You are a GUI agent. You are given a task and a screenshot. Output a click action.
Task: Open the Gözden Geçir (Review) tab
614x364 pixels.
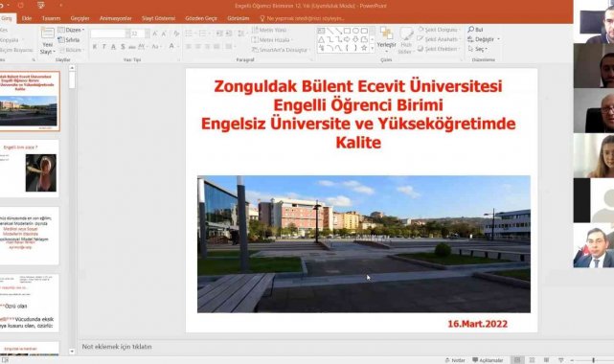click(x=201, y=18)
